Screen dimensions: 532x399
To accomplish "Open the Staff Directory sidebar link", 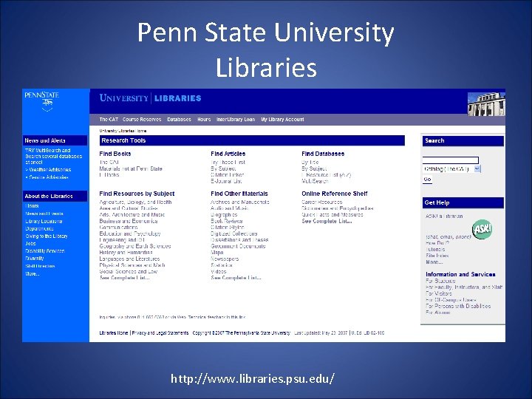I will [40, 266].
